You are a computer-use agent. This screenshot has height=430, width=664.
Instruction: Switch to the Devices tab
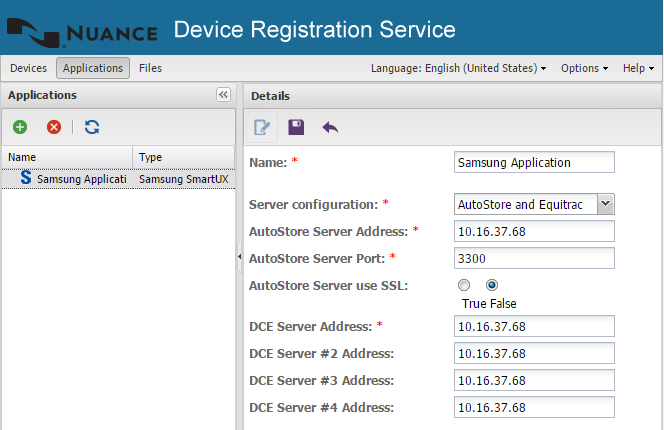click(28, 68)
